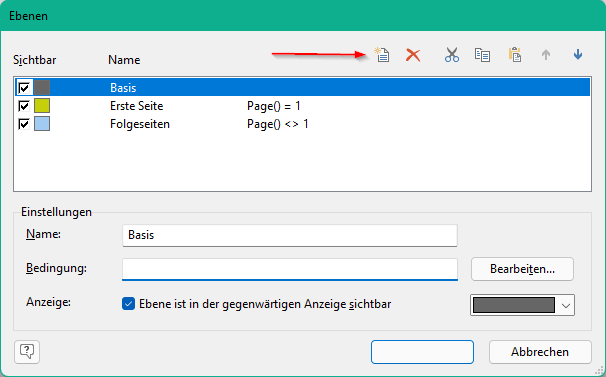Screen dimensions: 606x377
Task: Delete the selected layer with red X
Action: (413, 55)
